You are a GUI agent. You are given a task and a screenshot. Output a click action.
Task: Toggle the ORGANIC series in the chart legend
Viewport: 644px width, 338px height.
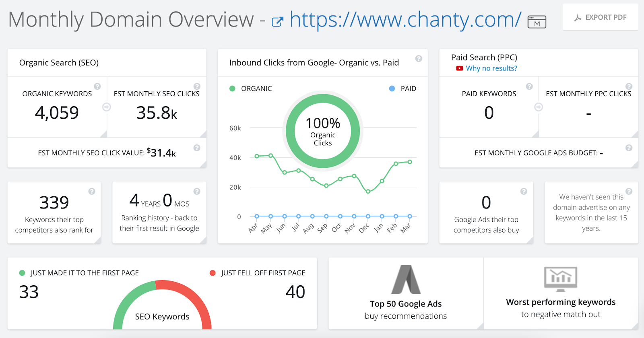251,89
